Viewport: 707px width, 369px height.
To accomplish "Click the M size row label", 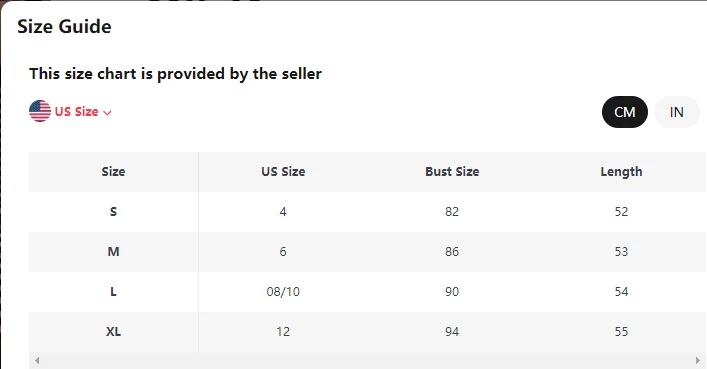I will pyautogui.click(x=114, y=252).
